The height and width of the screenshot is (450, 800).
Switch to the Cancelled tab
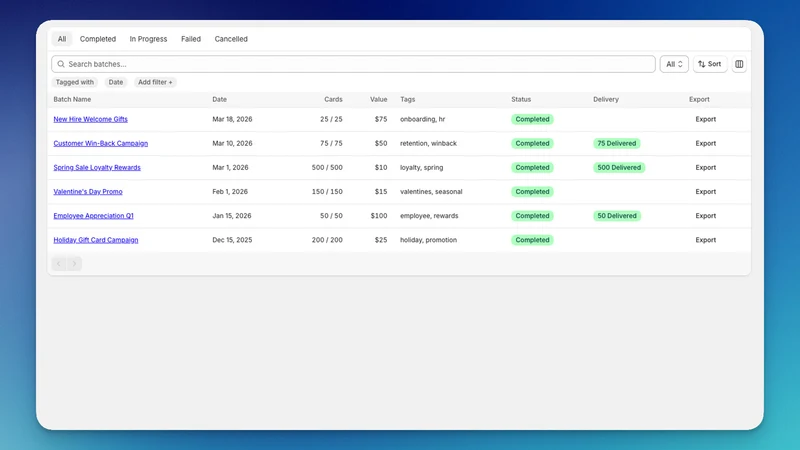click(231, 39)
